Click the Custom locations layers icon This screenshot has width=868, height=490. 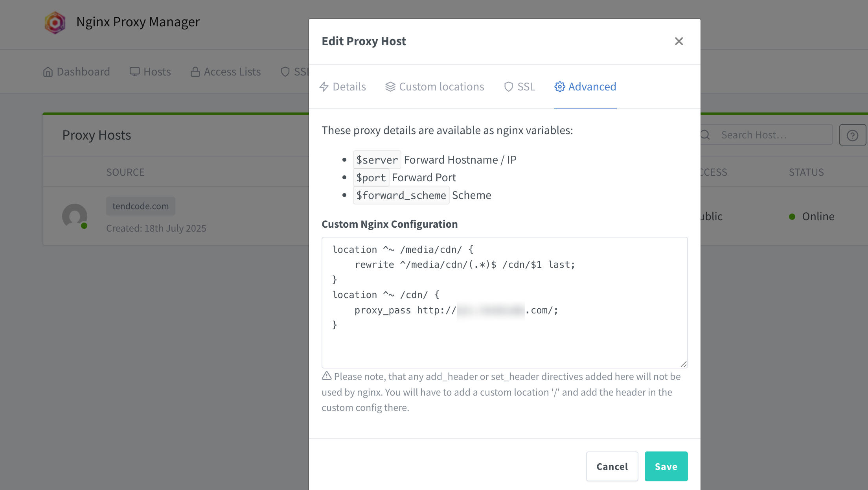coord(390,87)
